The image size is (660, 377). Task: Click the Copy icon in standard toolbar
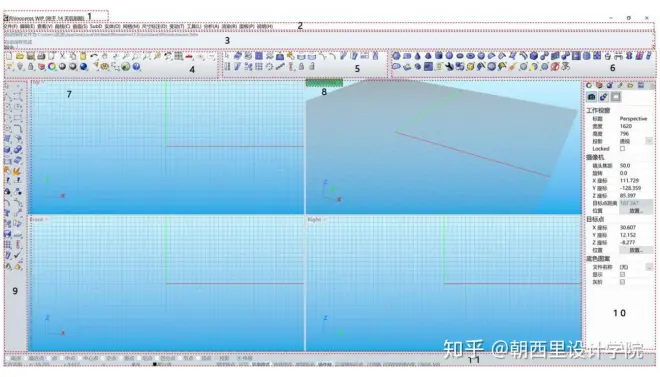tap(73, 56)
